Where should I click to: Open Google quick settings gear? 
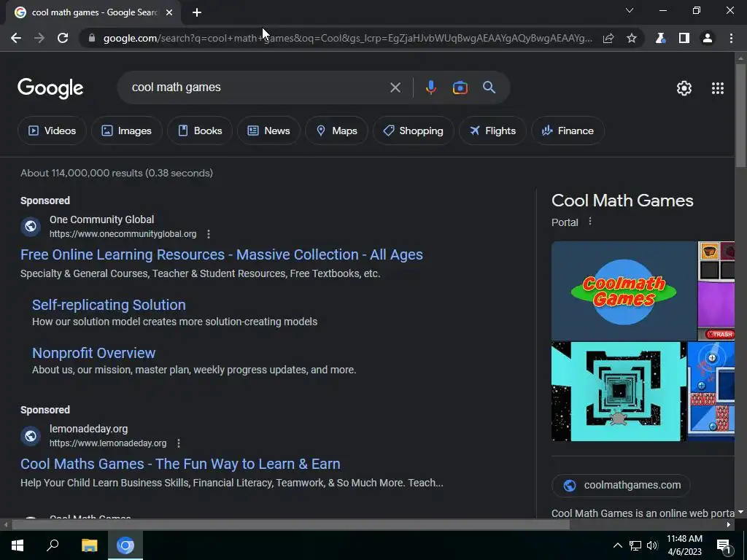pyautogui.click(x=684, y=88)
